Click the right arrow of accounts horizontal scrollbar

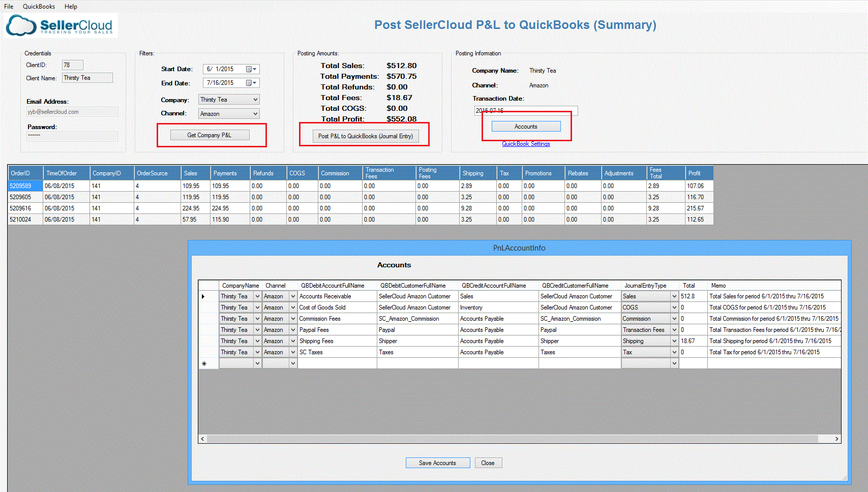pyautogui.click(x=836, y=439)
